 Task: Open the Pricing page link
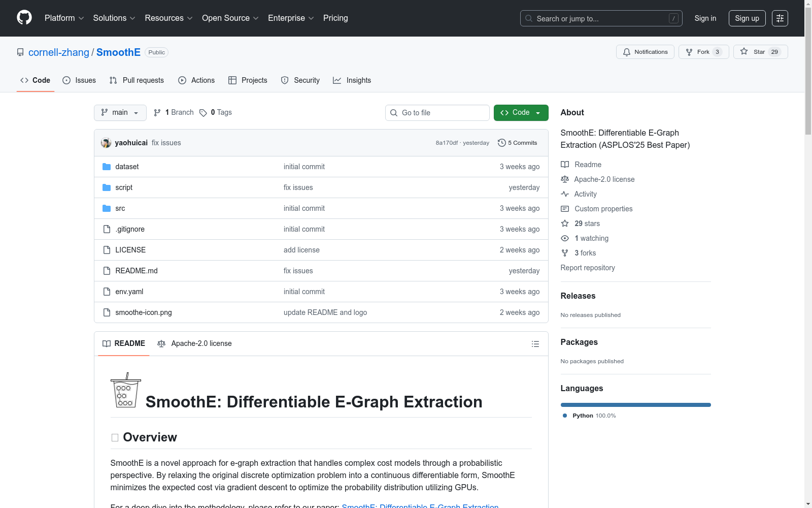pos(335,18)
